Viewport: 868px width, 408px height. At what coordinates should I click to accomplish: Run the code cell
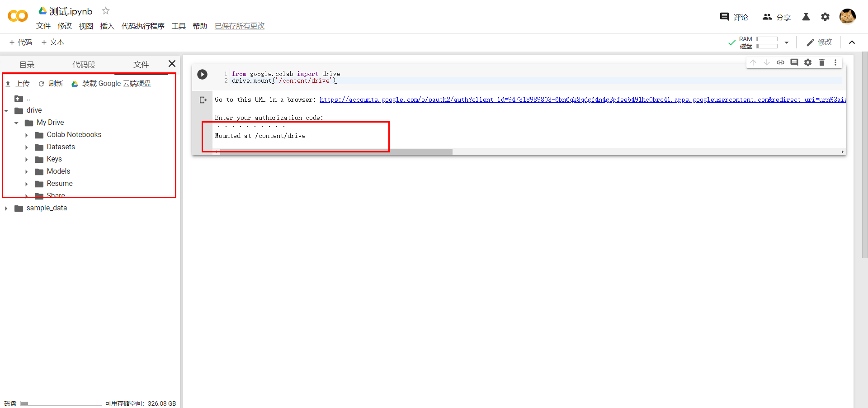coord(203,74)
